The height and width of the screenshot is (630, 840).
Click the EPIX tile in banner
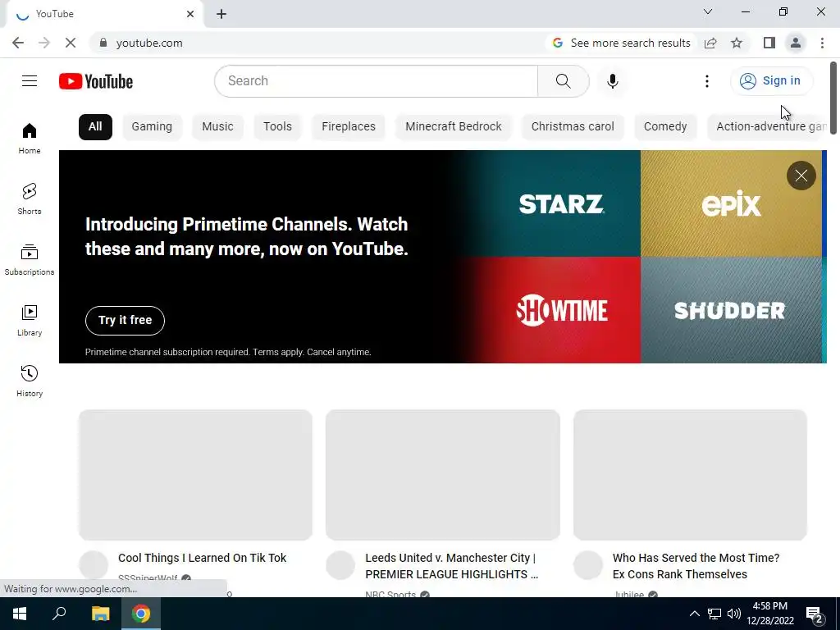point(731,203)
